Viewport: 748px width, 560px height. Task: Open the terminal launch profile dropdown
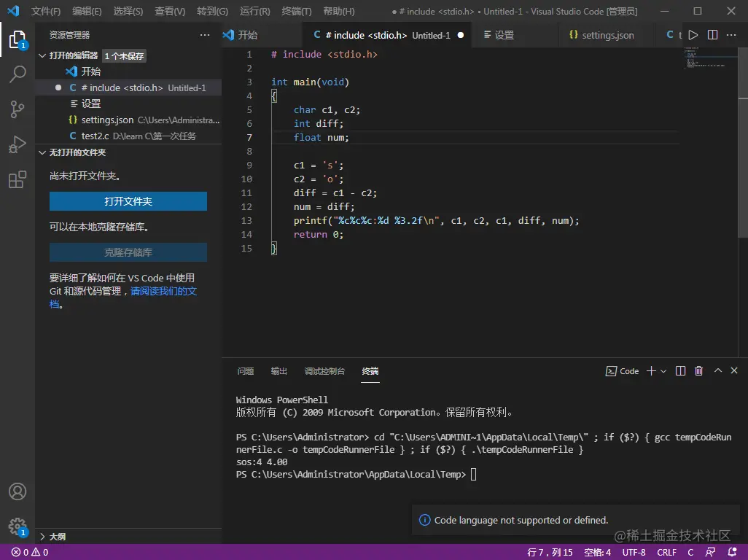click(x=663, y=371)
